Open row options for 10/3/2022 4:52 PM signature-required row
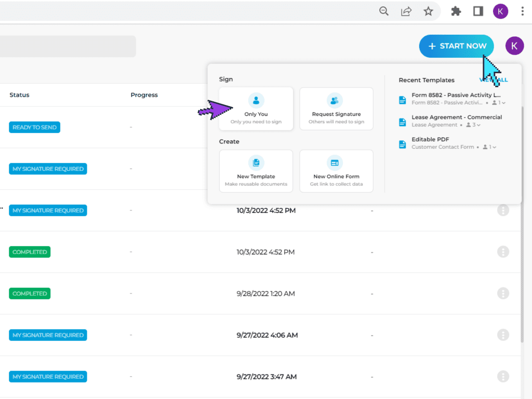Screen dimensions: 532x399 click(503, 210)
